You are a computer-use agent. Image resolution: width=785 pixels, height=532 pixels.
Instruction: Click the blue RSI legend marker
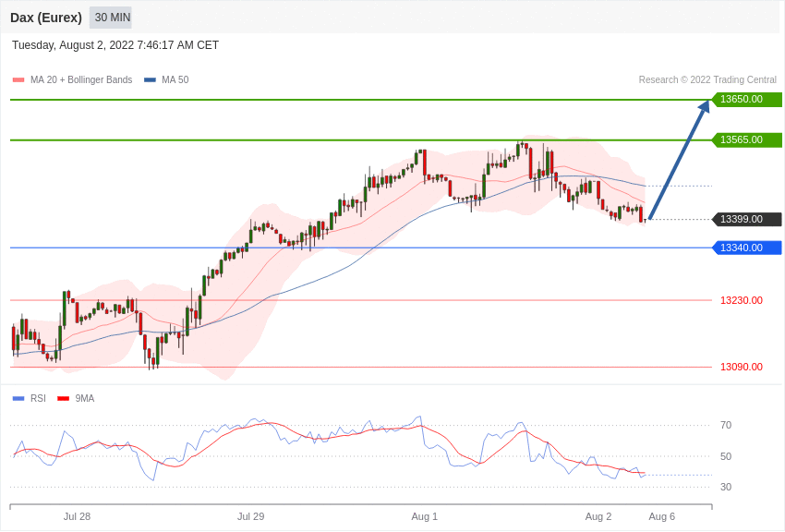[x=18, y=399]
